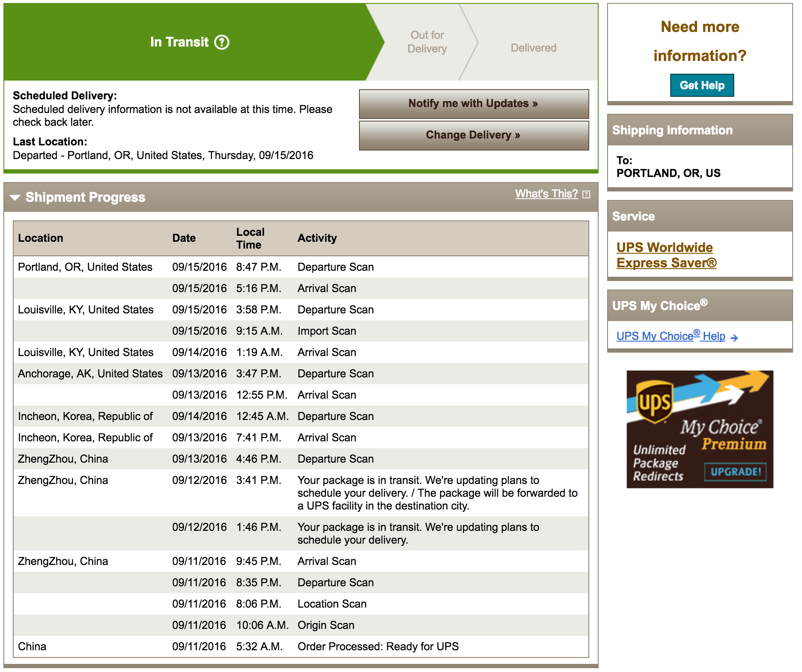Image resolution: width=802 pixels, height=672 pixels.
Task: Click the Date column header
Action: point(184,238)
